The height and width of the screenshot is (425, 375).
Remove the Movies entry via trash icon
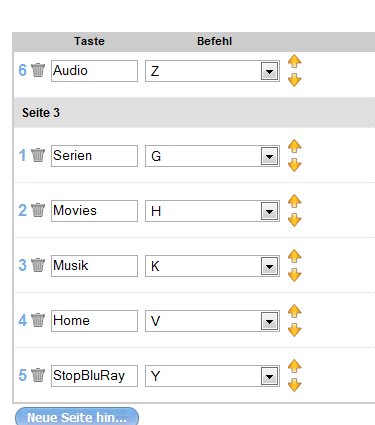coord(38,210)
